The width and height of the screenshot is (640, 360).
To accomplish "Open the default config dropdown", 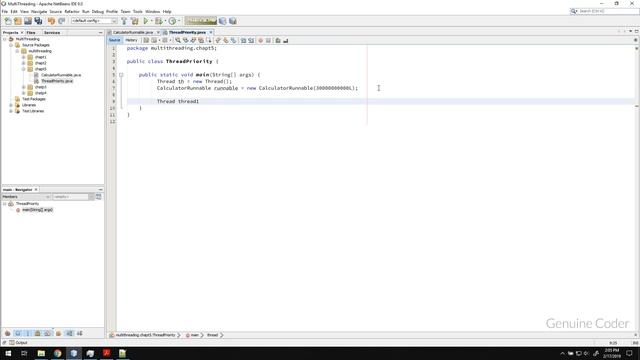I will tap(94, 21).
